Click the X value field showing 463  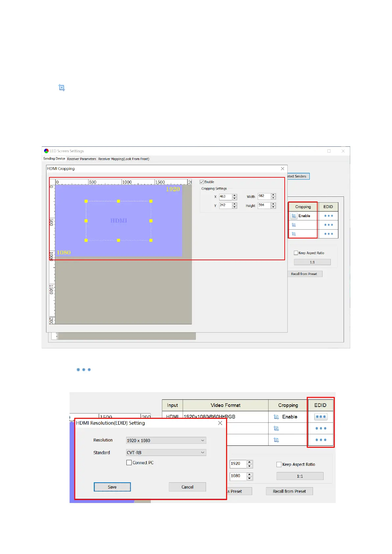coord(225,197)
